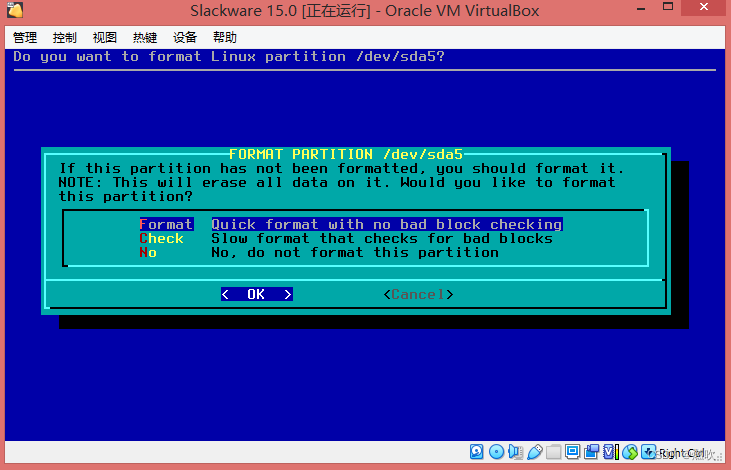Click the mouse integration status icon
This screenshot has width=731, height=470.
click(x=629, y=451)
